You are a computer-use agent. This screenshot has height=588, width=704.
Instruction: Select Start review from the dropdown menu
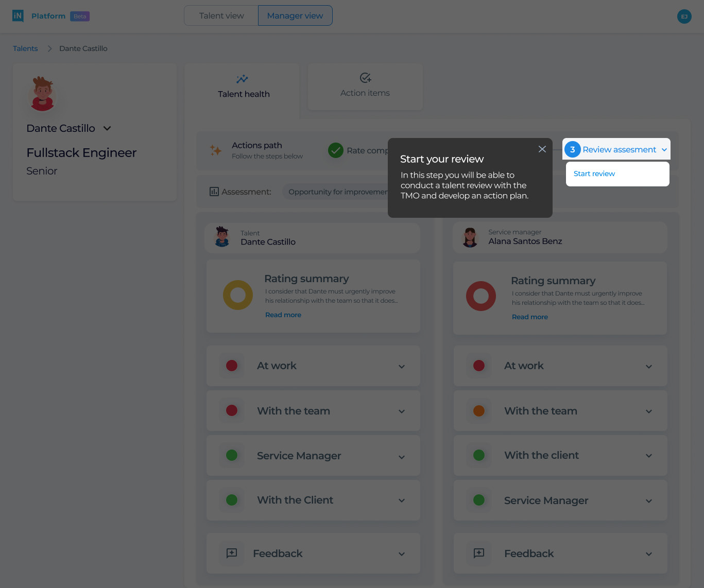(x=594, y=174)
